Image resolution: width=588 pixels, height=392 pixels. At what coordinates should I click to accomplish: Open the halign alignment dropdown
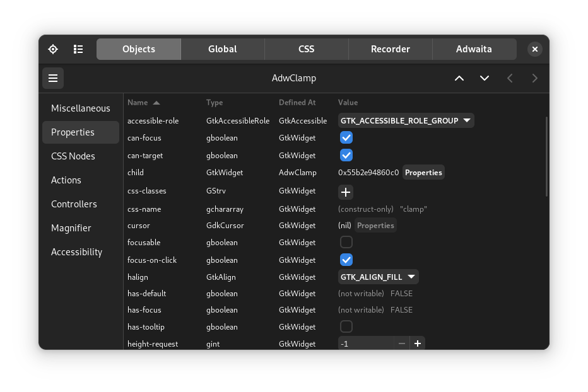pos(378,277)
